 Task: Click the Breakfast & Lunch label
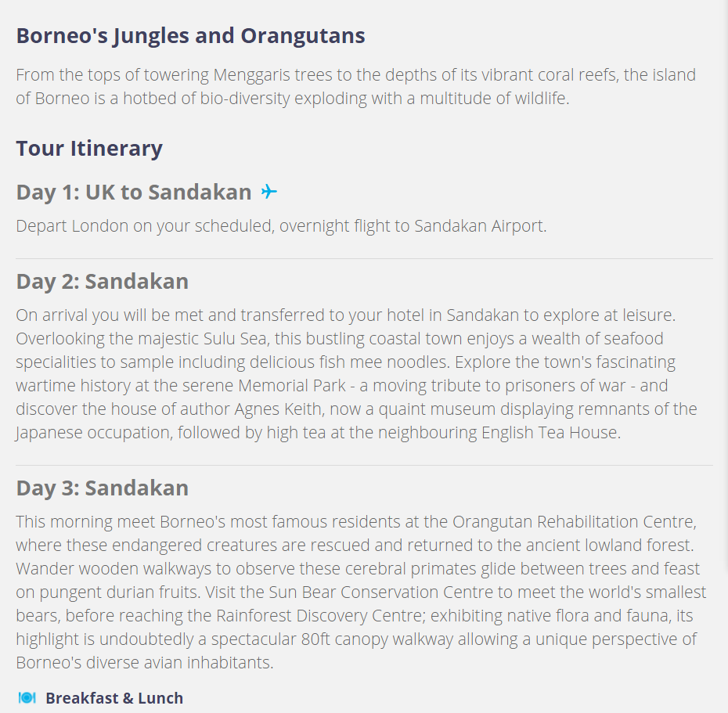coord(114,698)
